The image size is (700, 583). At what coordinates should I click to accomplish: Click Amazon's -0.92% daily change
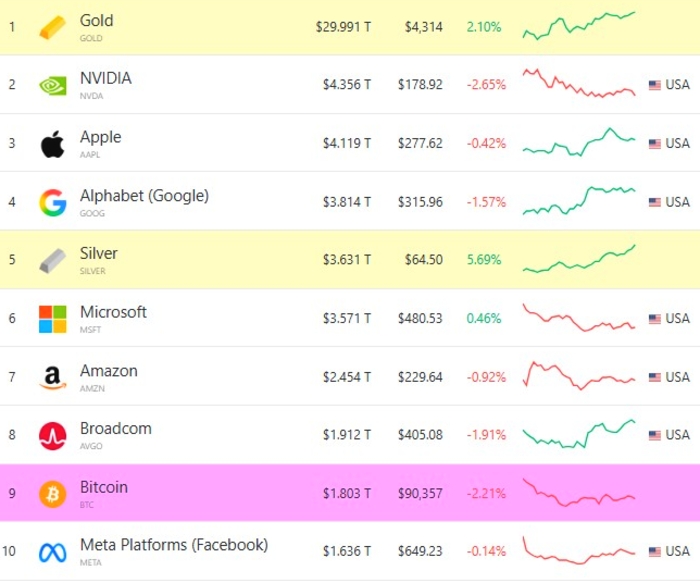click(x=486, y=377)
